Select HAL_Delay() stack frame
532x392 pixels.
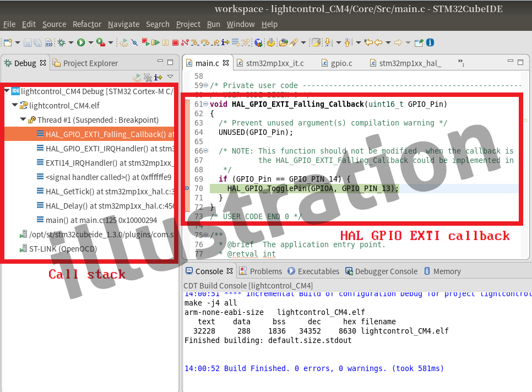[x=106, y=206]
